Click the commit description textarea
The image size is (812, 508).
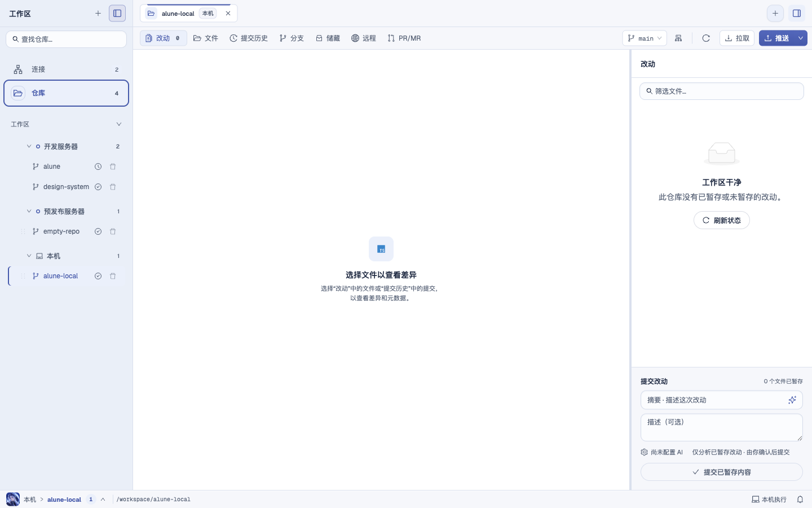[x=722, y=427]
